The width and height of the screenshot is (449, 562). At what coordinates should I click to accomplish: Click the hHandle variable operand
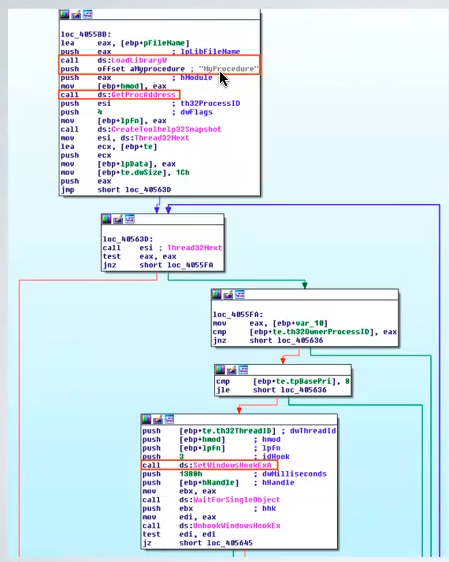(219, 482)
